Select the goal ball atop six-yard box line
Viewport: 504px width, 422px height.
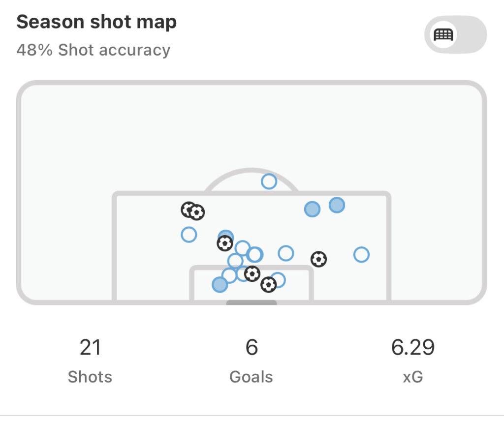(x=252, y=274)
